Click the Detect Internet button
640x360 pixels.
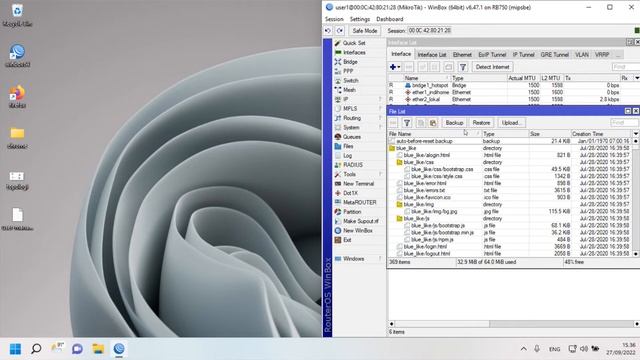[x=492, y=67]
